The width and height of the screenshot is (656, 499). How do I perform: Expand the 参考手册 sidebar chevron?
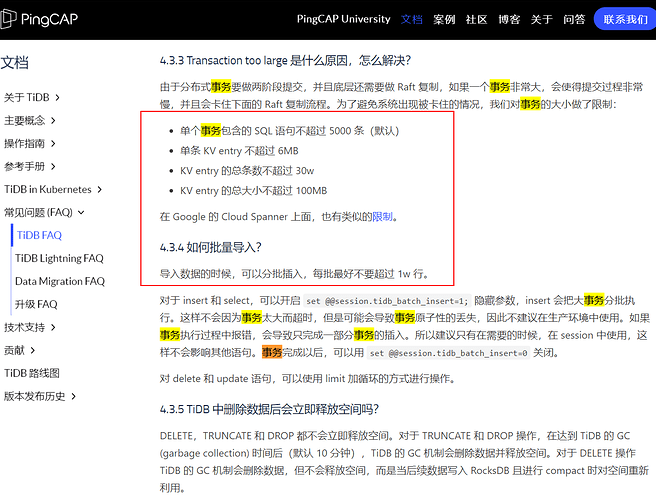(53, 166)
